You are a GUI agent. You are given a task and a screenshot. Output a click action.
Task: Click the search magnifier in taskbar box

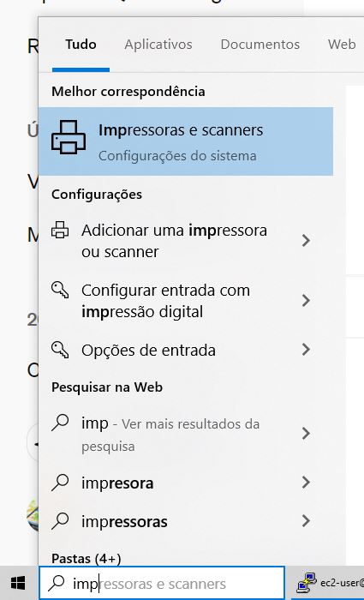[57, 583]
